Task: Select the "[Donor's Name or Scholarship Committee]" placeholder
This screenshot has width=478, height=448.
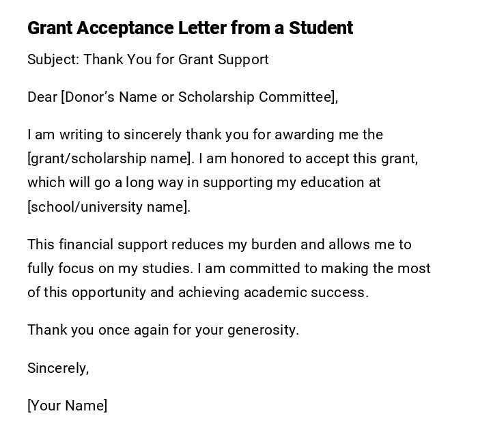Action: coord(199,97)
